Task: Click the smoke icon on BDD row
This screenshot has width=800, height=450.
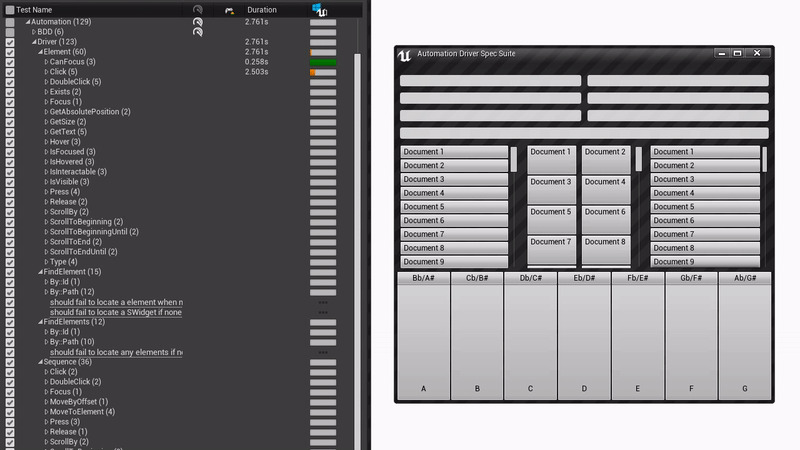Action: (x=197, y=32)
